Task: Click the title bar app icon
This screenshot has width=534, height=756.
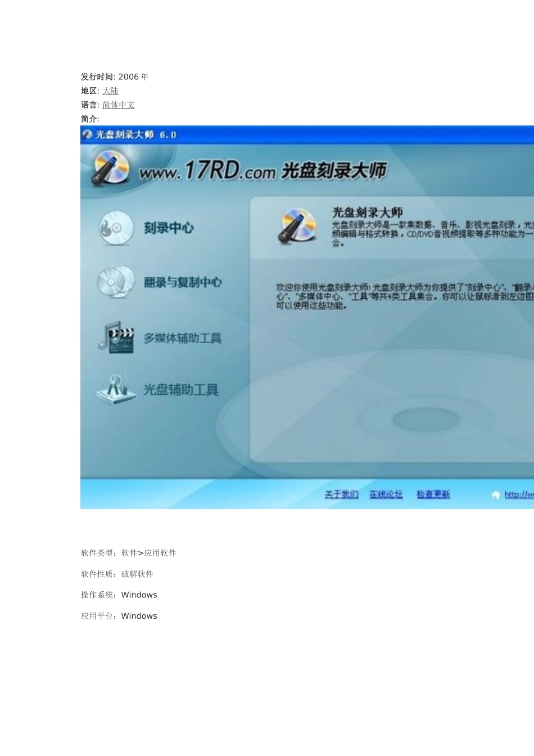Action: (87, 134)
